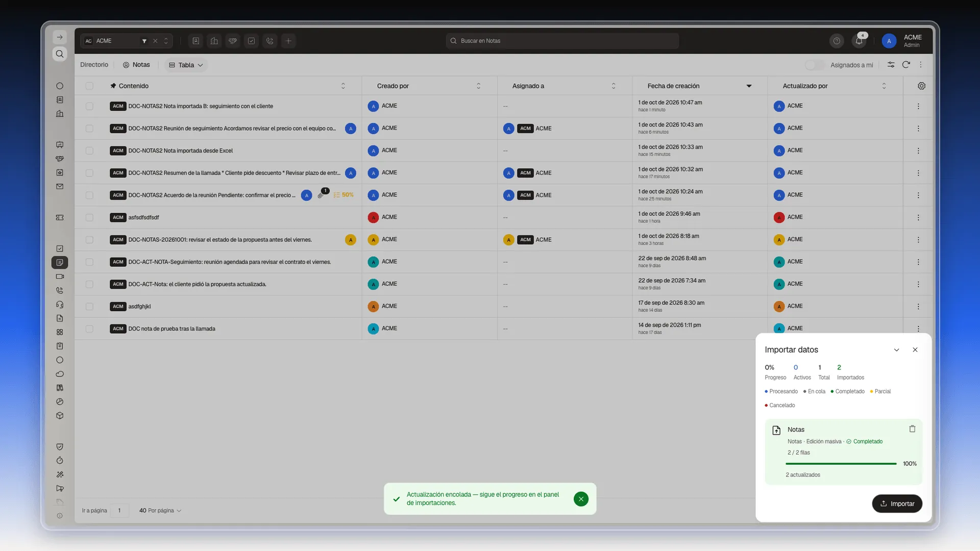980x551 pixels.
Task: Open the 40 Por página dropdown
Action: click(x=160, y=510)
